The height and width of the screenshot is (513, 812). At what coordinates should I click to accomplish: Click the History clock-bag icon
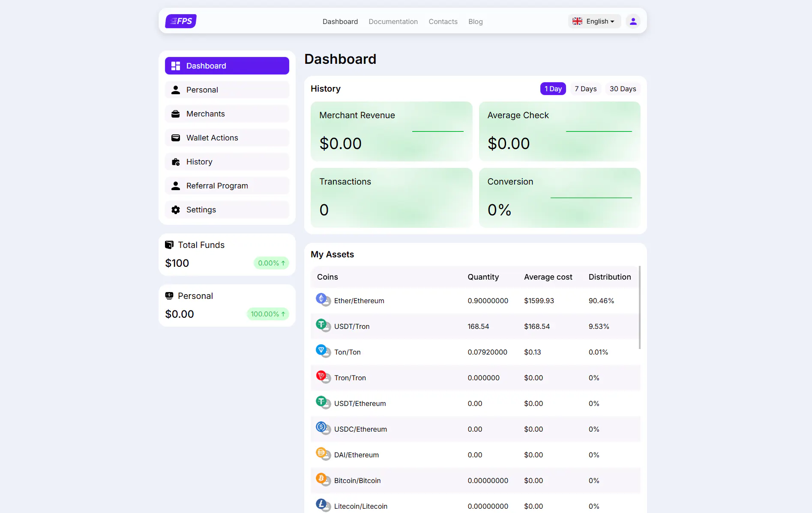pyautogui.click(x=176, y=162)
